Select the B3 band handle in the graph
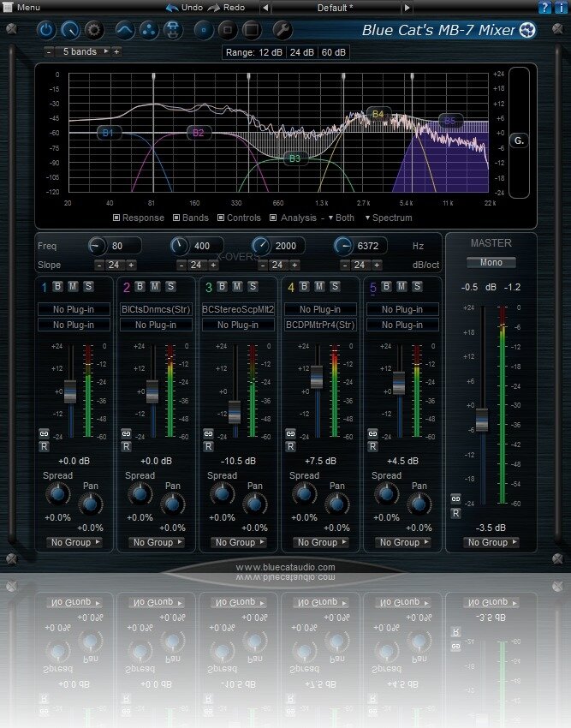This screenshot has height=728, width=571. pyautogui.click(x=294, y=158)
